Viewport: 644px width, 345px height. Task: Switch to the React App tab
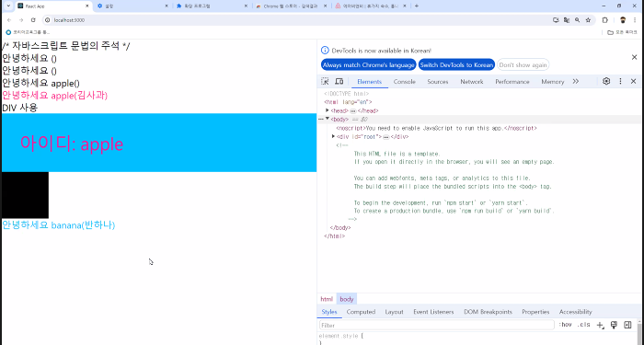[x=53, y=6]
